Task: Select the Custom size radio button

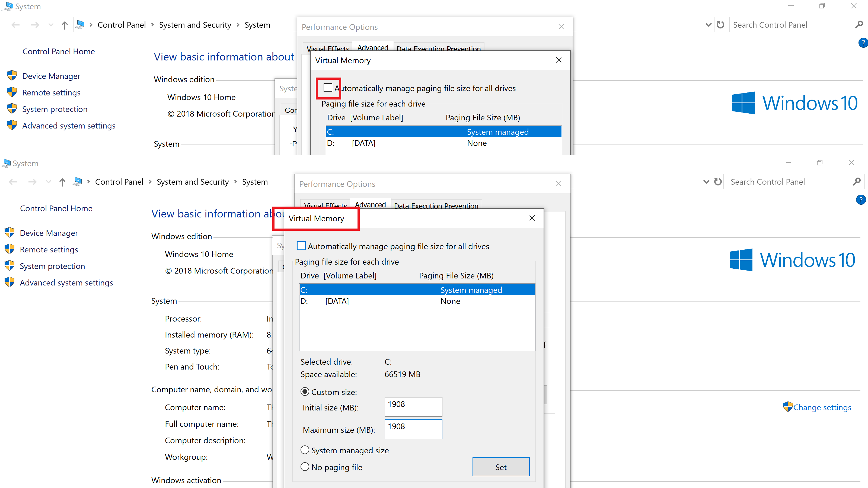Action: coord(305,392)
